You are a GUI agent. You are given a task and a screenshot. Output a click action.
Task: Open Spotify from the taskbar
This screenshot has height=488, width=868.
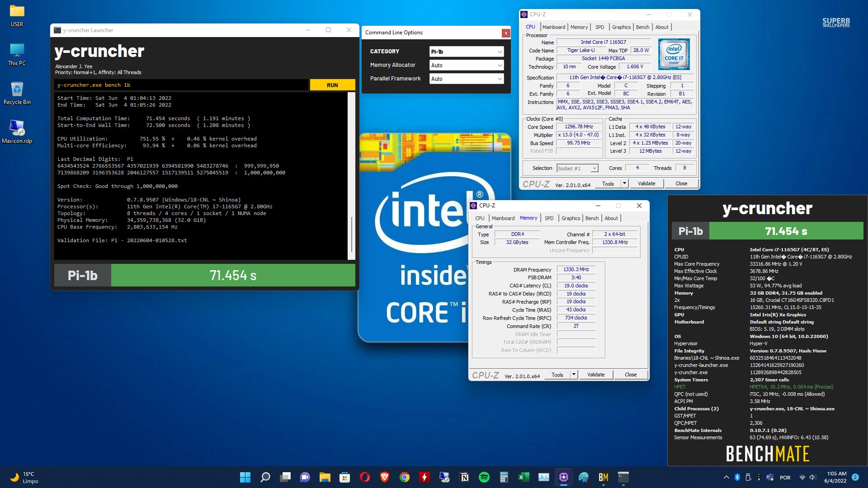click(x=484, y=477)
